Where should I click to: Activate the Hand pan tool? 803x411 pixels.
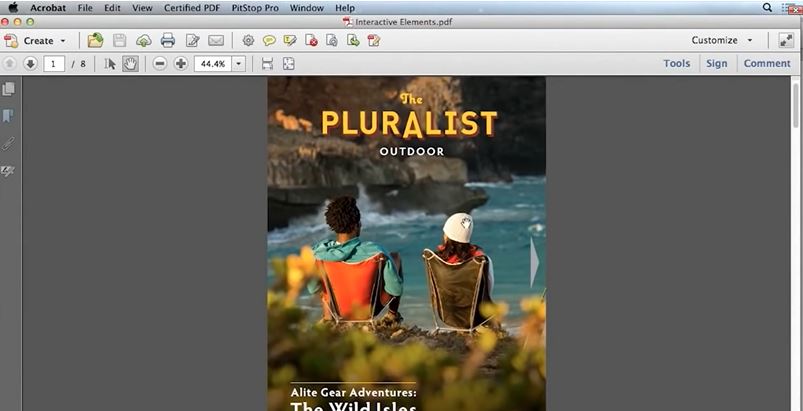[130, 63]
